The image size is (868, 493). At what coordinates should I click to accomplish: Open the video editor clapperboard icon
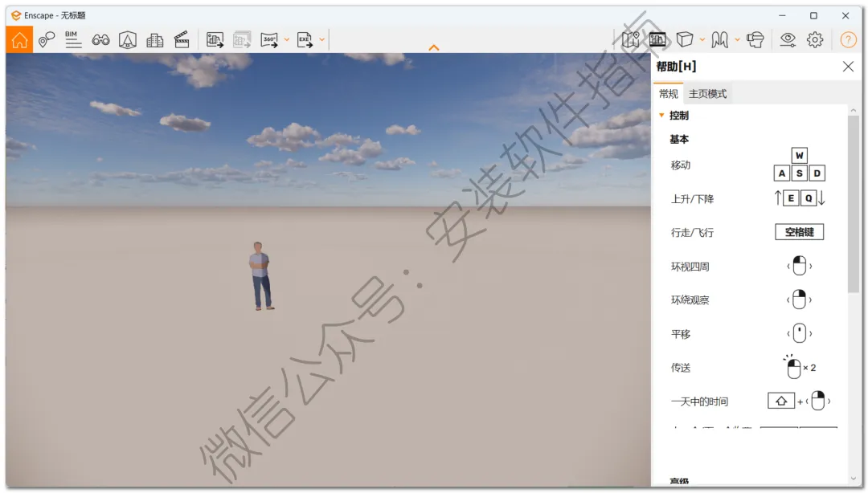(x=182, y=40)
